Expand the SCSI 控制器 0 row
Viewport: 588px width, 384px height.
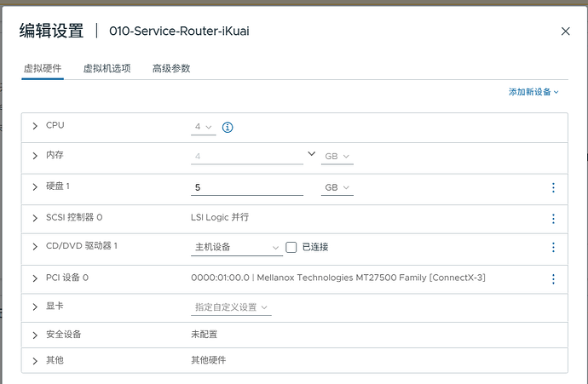click(35, 218)
